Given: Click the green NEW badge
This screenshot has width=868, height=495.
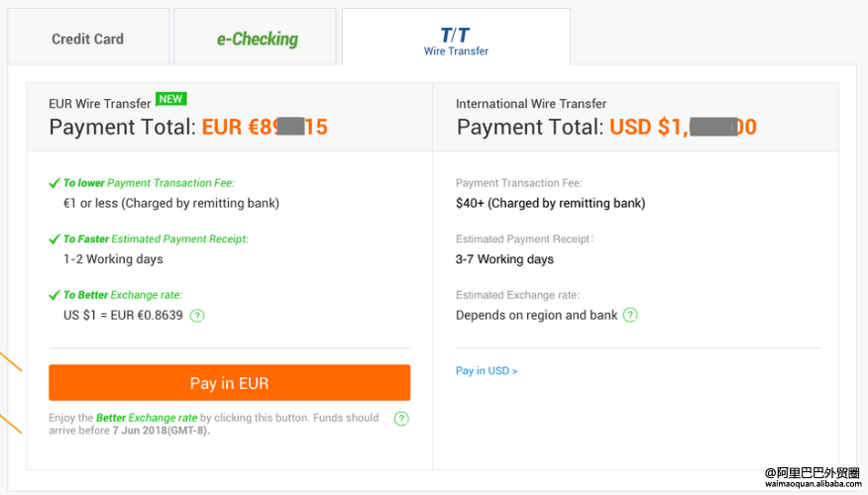Looking at the screenshot, I should click(x=171, y=99).
